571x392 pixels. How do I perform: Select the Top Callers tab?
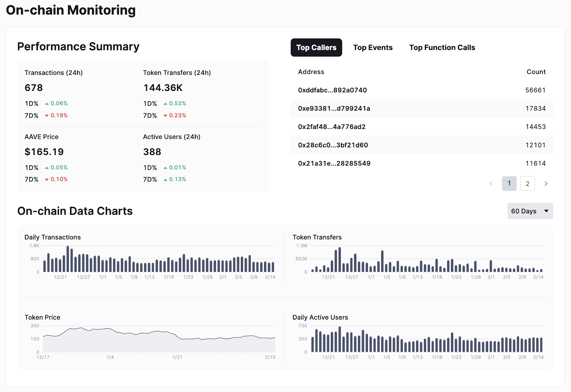pos(316,47)
